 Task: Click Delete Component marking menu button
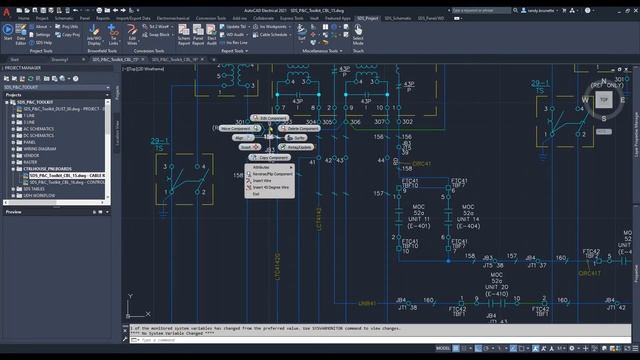pos(299,128)
